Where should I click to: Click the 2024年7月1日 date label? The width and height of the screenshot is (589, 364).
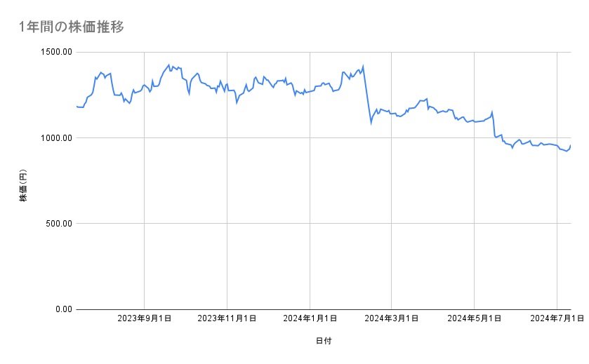point(557,319)
